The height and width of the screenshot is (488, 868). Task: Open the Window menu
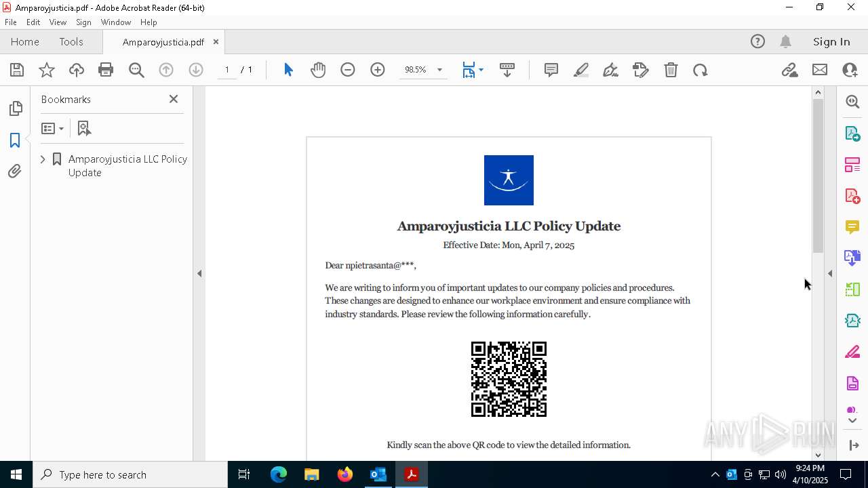click(x=116, y=22)
